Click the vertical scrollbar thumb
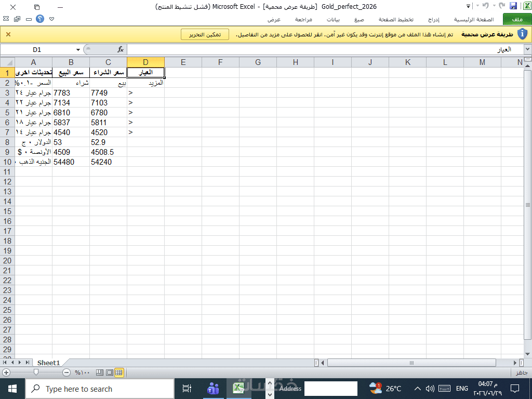 528,205
